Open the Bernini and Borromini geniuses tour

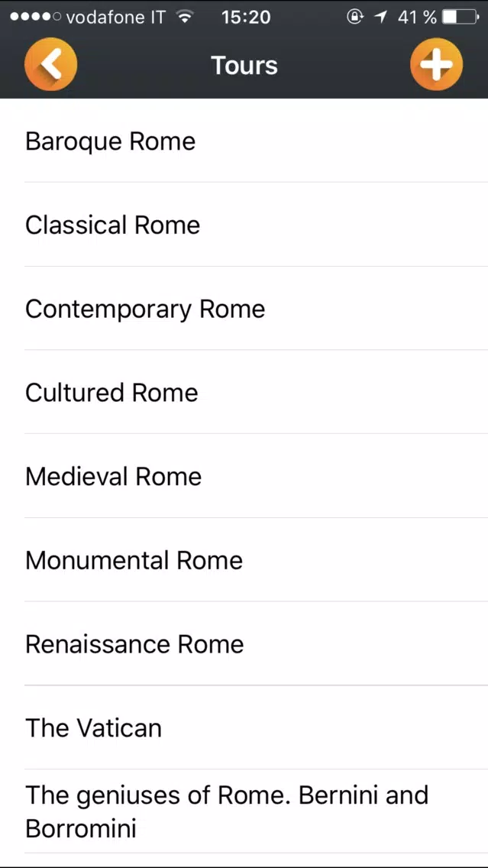226,811
